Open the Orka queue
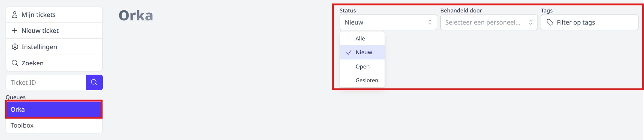Viewport: 644px width, 140px height. (54, 110)
